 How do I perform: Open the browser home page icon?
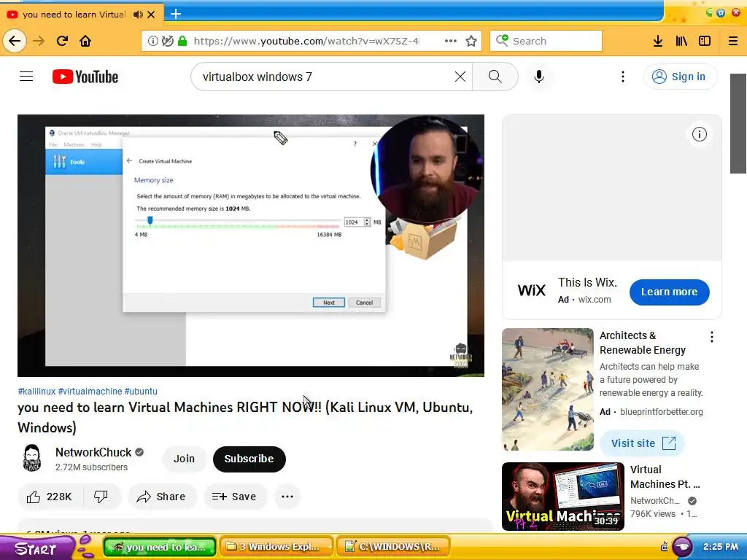[85, 41]
